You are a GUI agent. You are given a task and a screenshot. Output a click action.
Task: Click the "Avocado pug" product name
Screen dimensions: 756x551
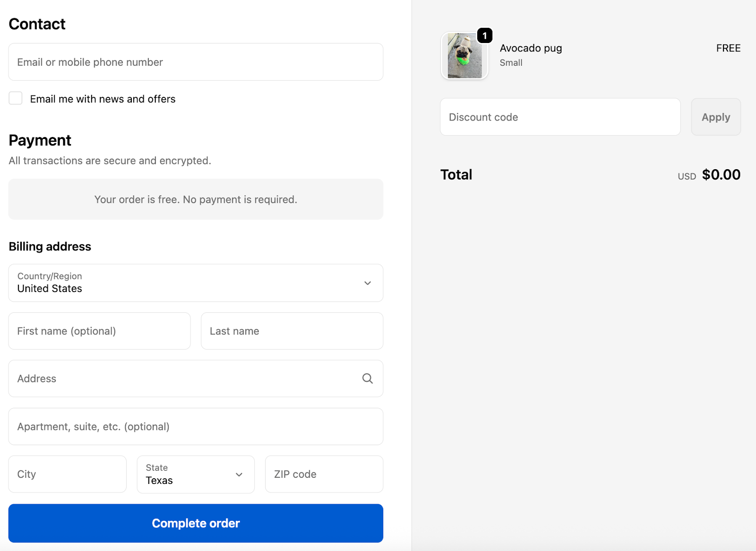click(531, 48)
